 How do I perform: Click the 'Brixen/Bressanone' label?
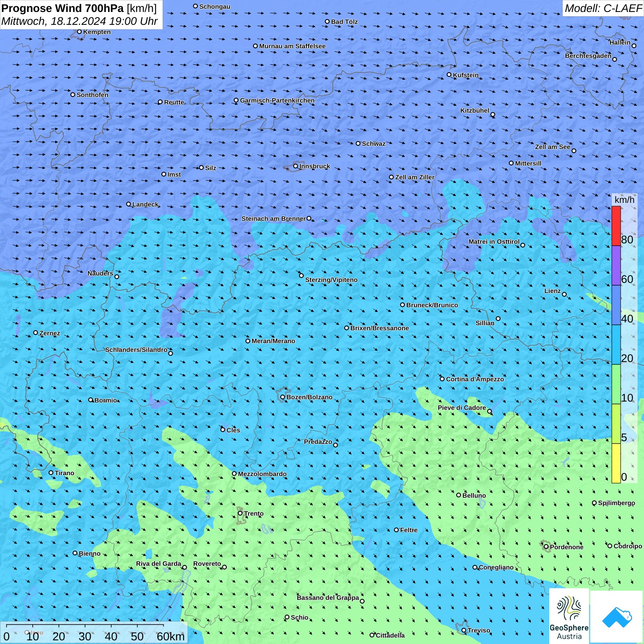click(x=379, y=328)
